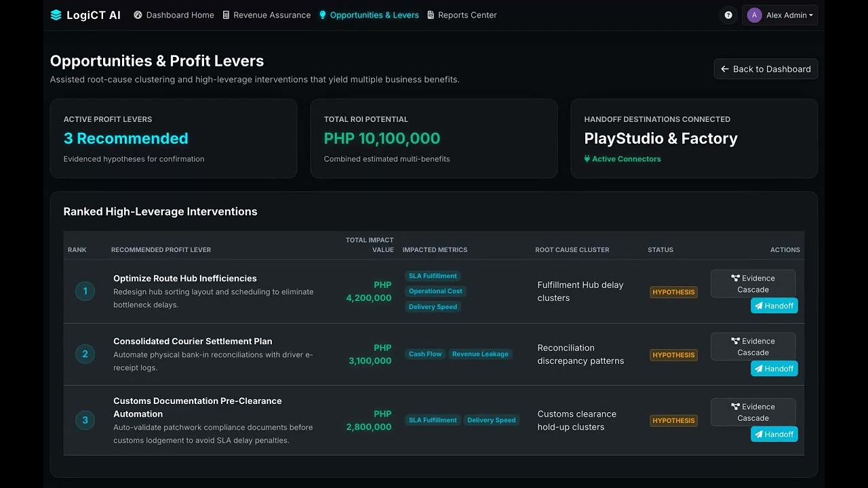Open the help question mark icon

click(x=728, y=15)
